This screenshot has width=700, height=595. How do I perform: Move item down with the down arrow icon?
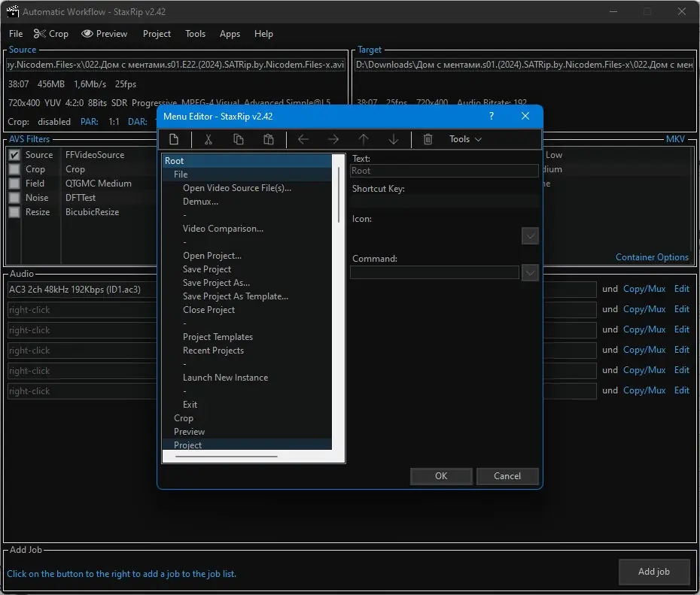coord(394,139)
